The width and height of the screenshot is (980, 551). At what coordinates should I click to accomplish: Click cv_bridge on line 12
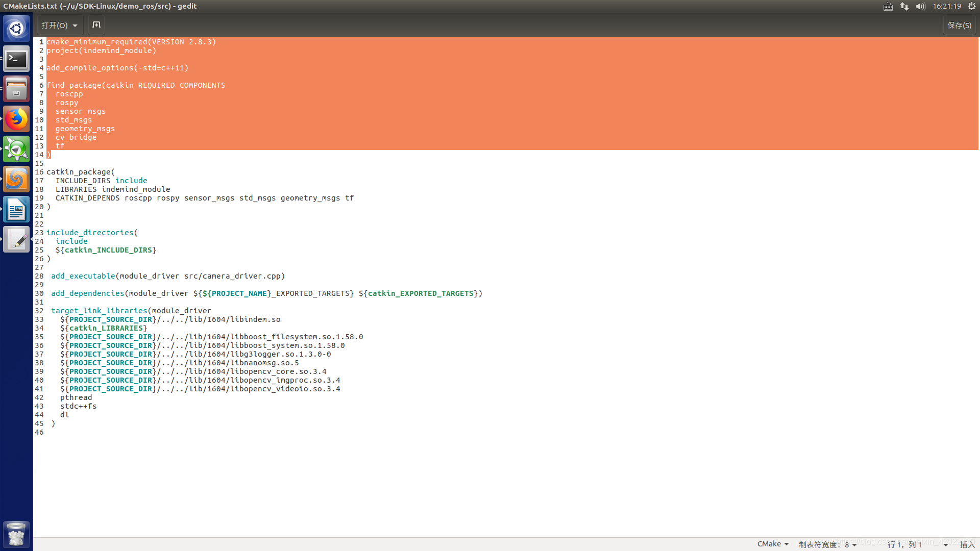coord(76,137)
